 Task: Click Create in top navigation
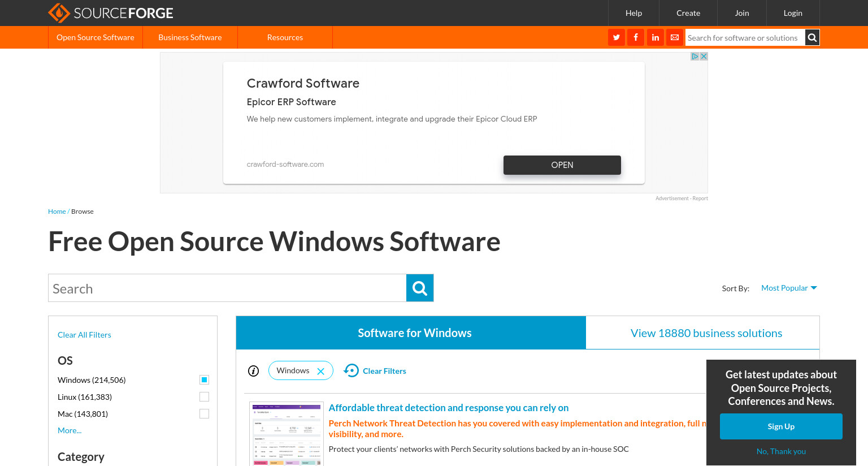tap(688, 13)
